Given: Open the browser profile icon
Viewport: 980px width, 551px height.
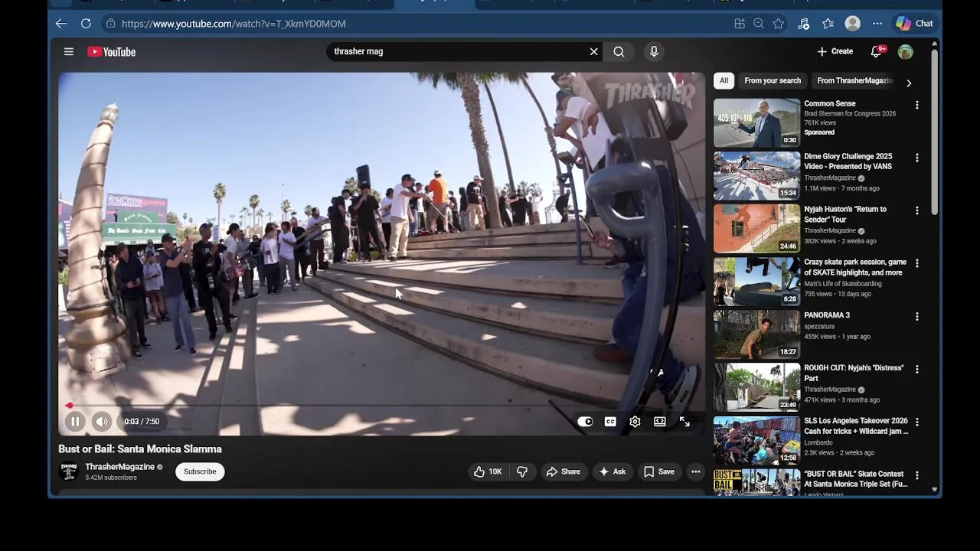Looking at the screenshot, I should tap(853, 24).
